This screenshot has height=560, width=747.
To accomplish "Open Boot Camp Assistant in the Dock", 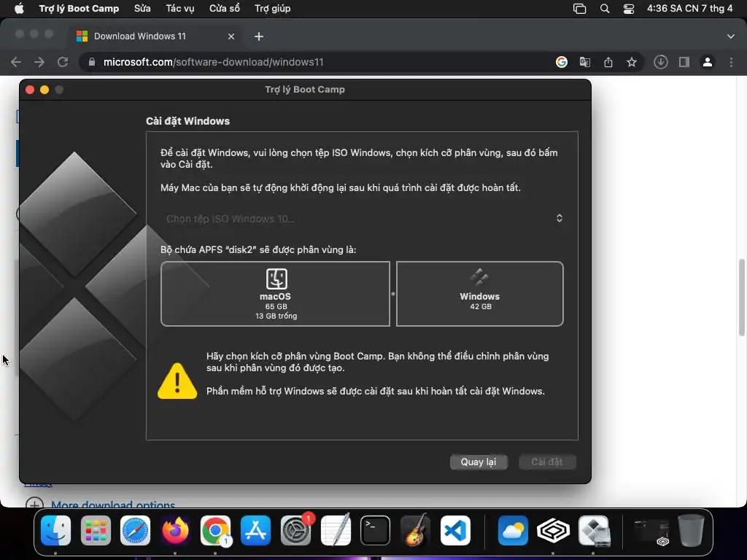I will (593, 531).
